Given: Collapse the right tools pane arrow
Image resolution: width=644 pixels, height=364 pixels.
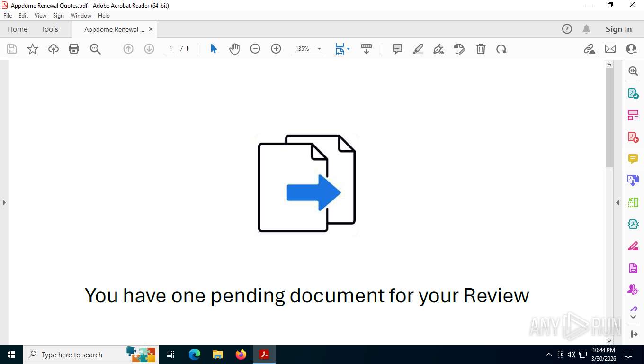Looking at the screenshot, I should [x=617, y=202].
